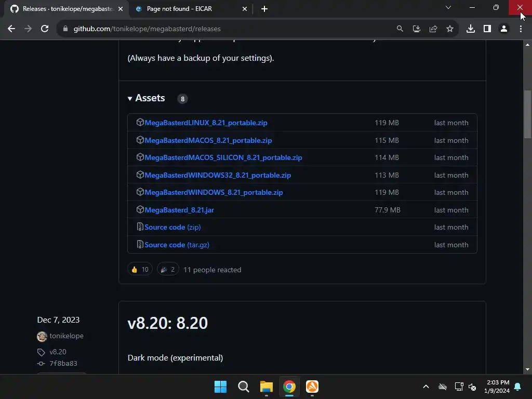Share this page via the share icon
This screenshot has height=399, width=532.
(x=433, y=29)
